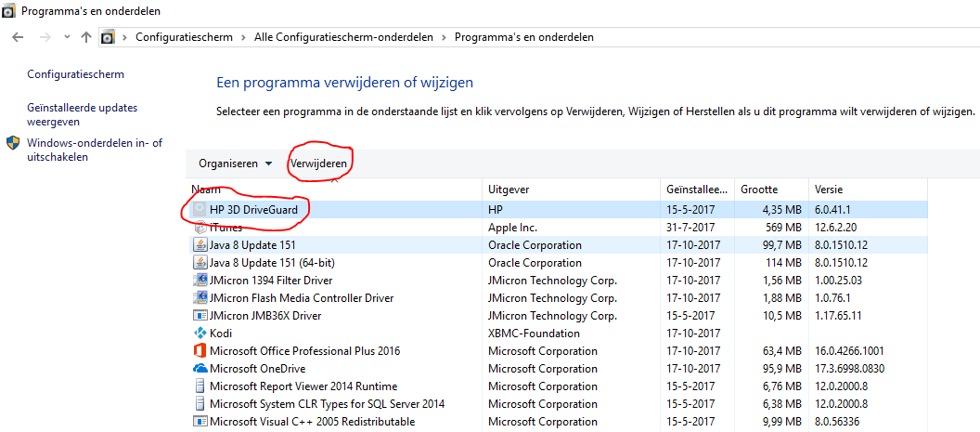Click JMicron Flash Media Controller Driver icon

pos(200,297)
